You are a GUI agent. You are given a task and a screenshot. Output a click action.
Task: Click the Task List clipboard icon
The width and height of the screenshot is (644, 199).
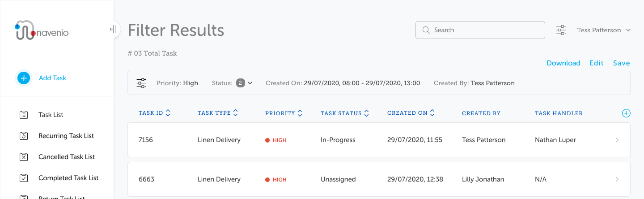[x=24, y=115]
